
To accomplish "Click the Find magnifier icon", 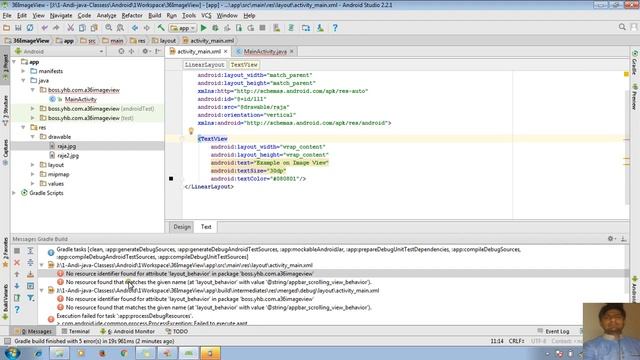I will (x=109, y=28).
